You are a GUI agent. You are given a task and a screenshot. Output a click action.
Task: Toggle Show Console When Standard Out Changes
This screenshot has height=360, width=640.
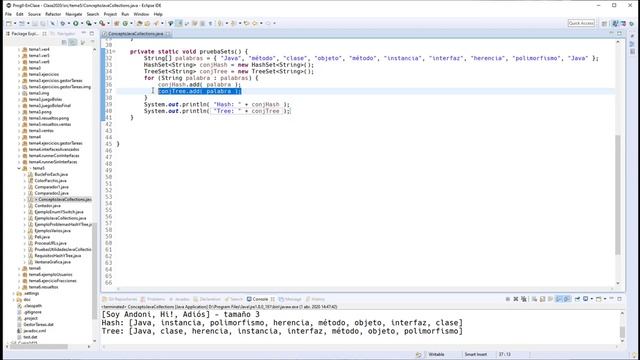[559, 299]
